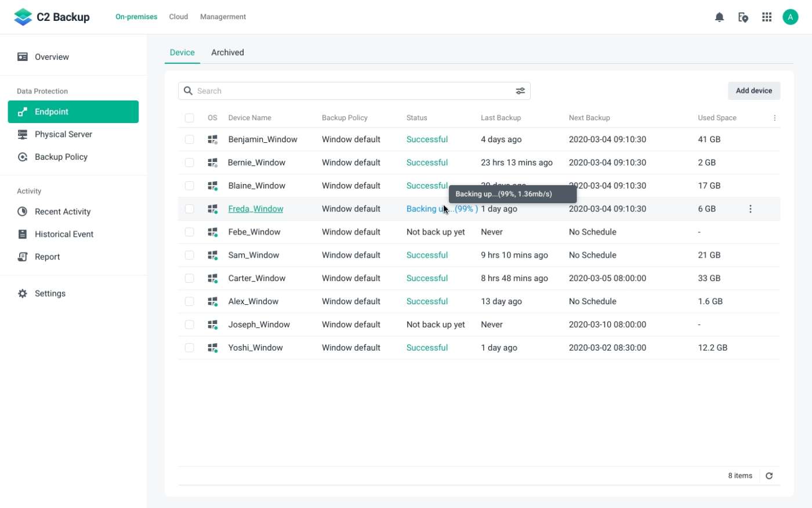
Task: Open the Freda_Window device link
Action: (256, 209)
